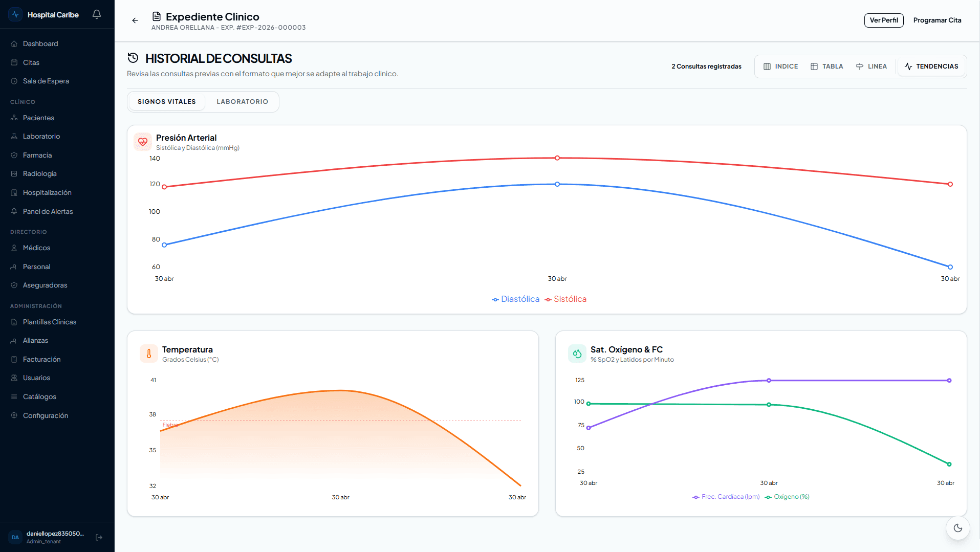Click the middle oxygen data point

[x=769, y=405]
